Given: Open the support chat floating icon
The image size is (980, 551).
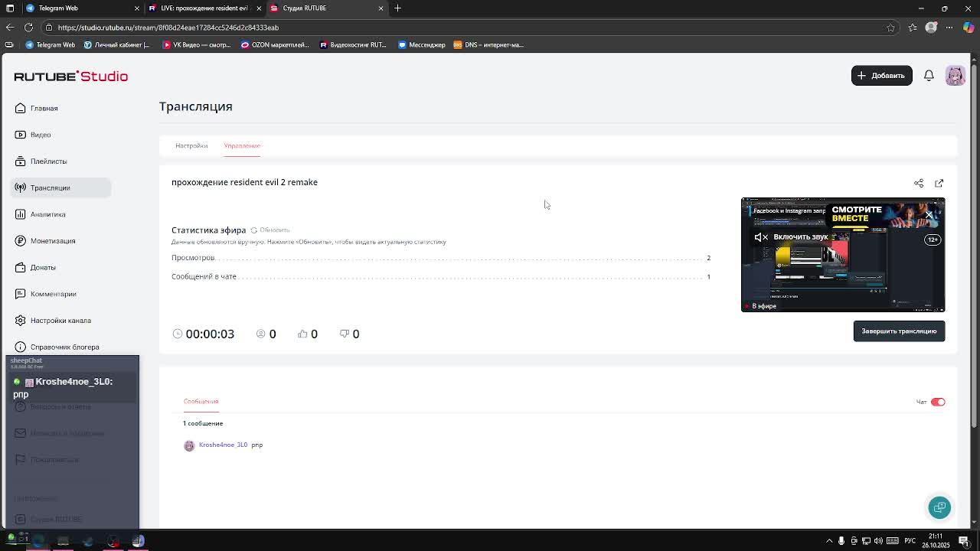Looking at the screenshot, I should coord(939,507).
